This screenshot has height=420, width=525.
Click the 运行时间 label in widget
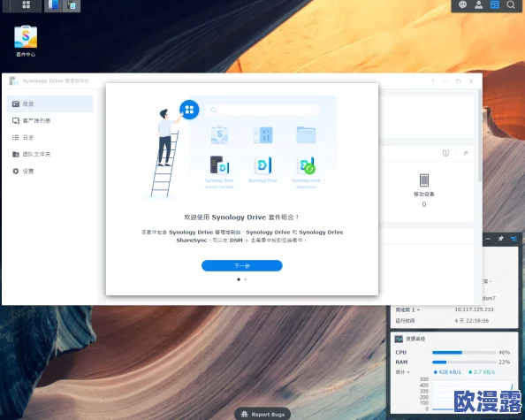click(405, 320)
